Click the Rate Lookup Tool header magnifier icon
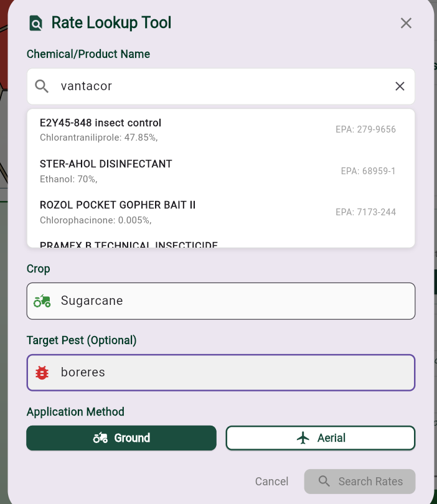437x504 pixels. pos(36,23)
